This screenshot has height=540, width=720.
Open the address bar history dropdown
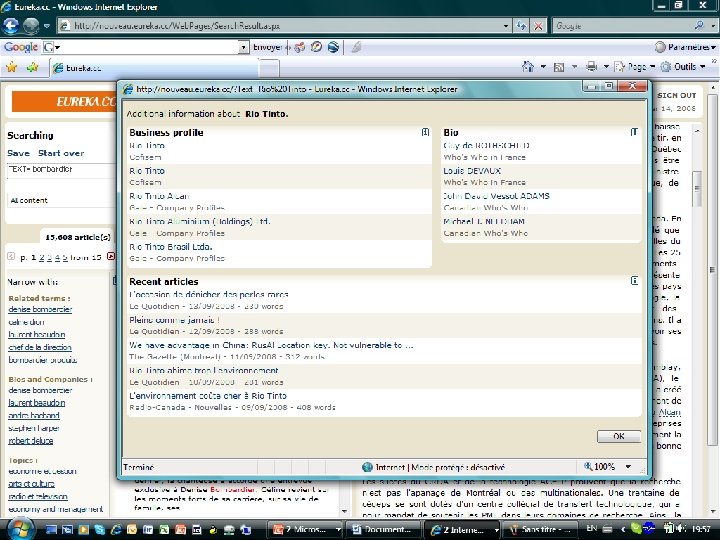(x=506, y=26)
